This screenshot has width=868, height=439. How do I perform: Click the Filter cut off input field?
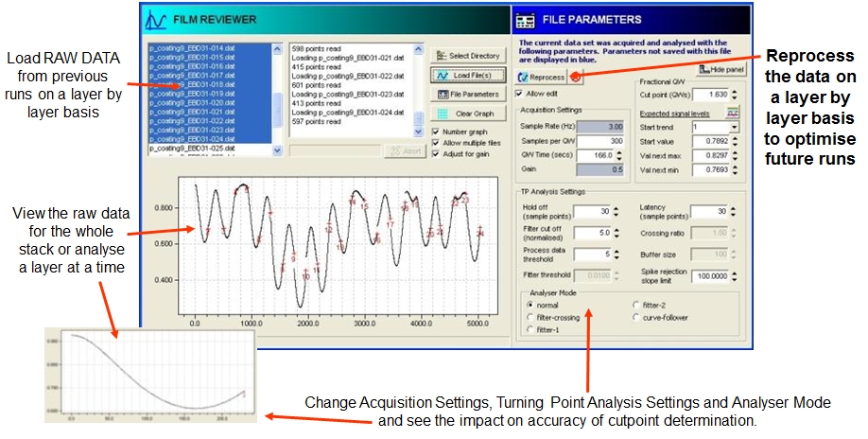[x=592, y=233]
